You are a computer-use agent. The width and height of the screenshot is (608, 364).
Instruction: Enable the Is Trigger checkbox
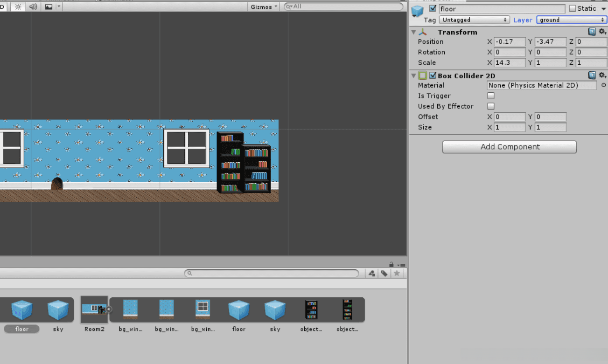tap(491, 96)
